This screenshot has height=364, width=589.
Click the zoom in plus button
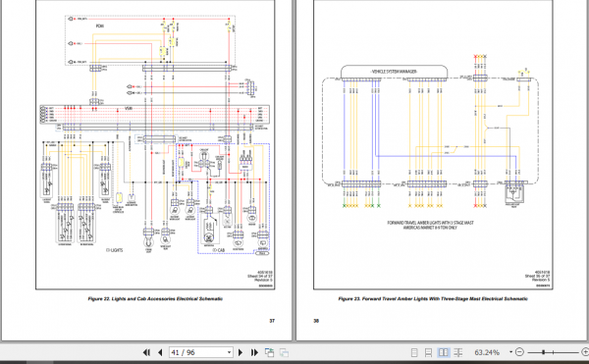(585, 352)
